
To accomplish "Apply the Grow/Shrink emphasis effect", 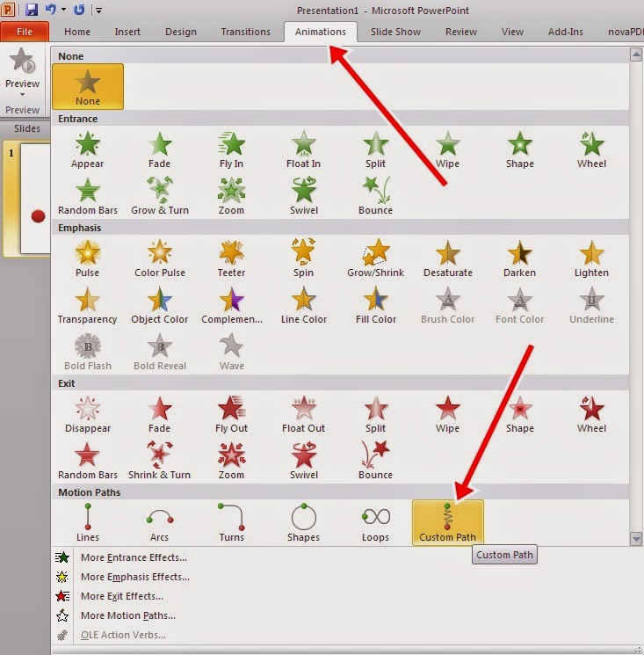I will [375, 258].
